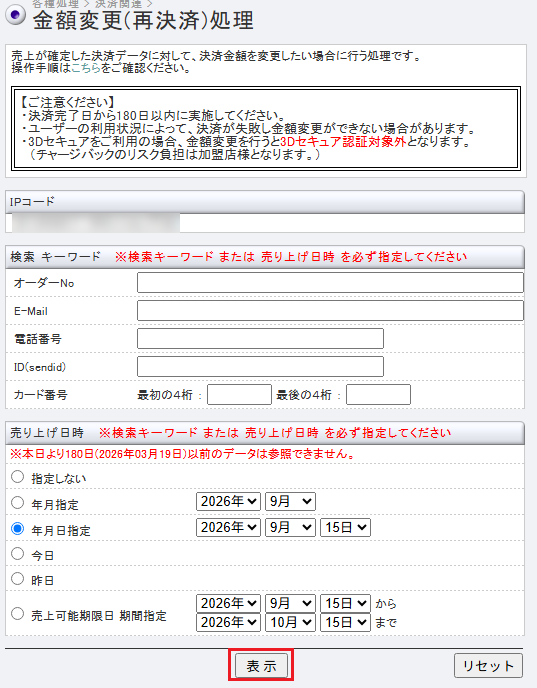537x688 pixels.
Task: Click the red 3Dセキュア認証対象外 text
Action: pyautogui.click(x=344, y=142)
